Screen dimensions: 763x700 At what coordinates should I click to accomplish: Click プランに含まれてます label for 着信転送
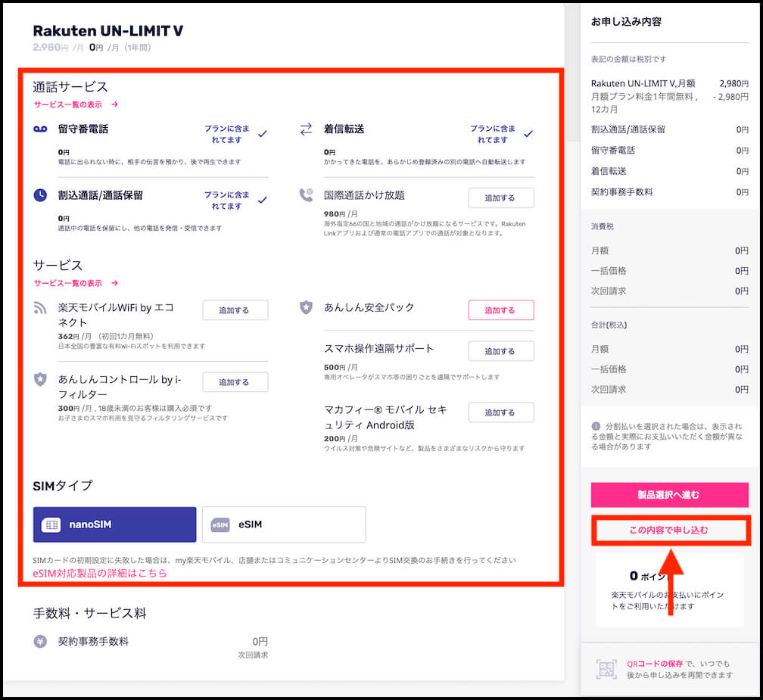click(493, 134)
